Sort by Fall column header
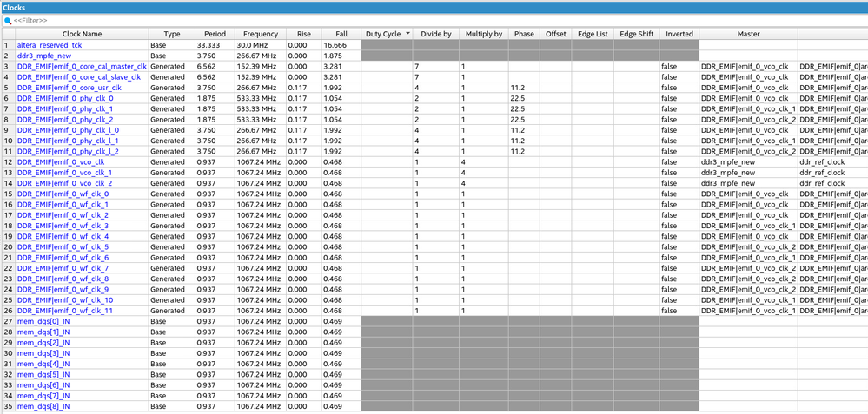The width and height of the screenshot is (868, 414). (341, 34)
